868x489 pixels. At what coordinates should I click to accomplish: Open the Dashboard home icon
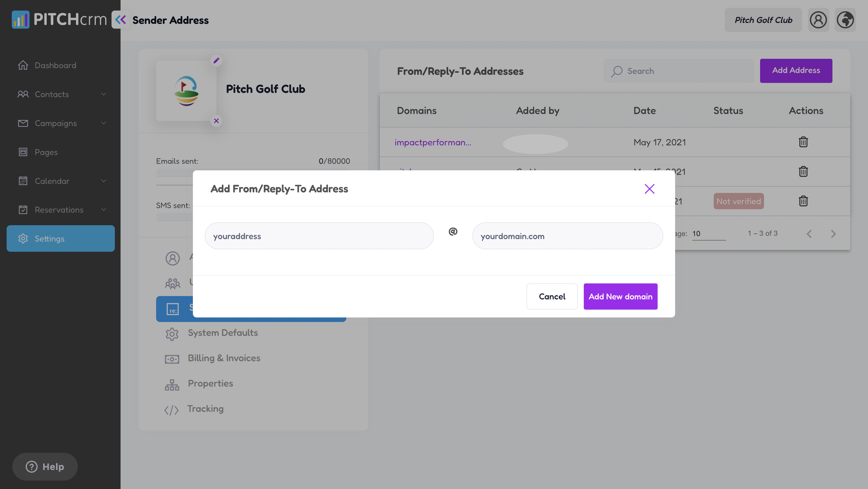point(23,65)
